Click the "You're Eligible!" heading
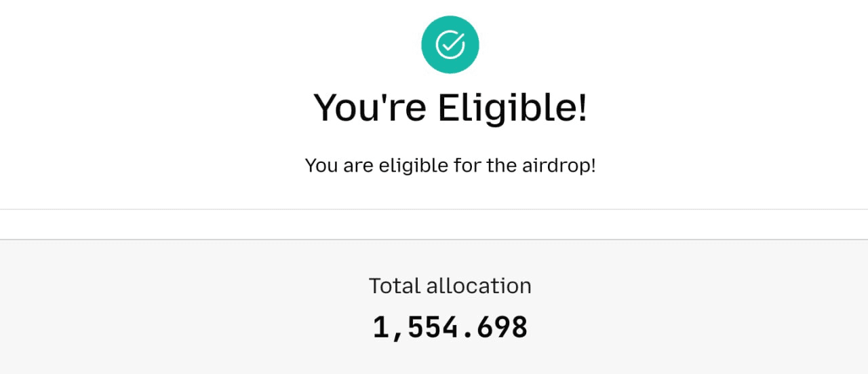The image size is (868, 374). pos(450,107)
